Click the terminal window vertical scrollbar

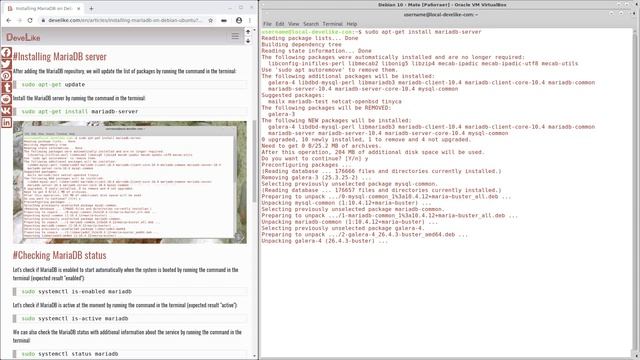click(635, 189)
